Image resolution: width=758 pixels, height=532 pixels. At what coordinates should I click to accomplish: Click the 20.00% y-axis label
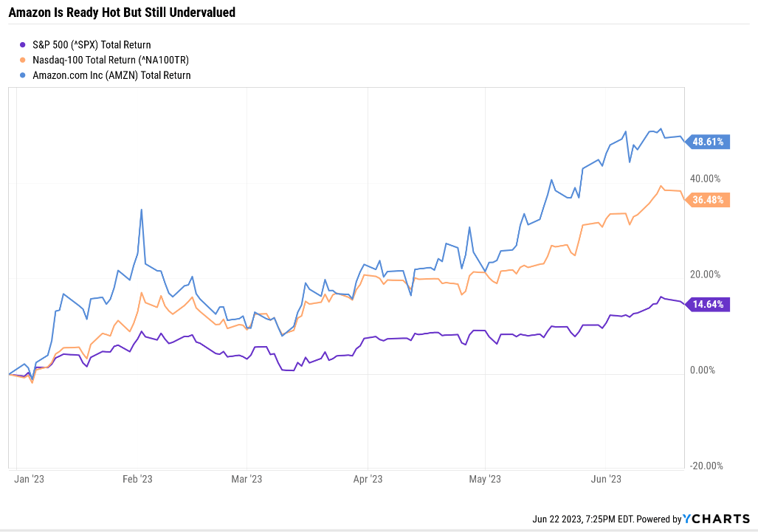(x=704, y=274)
